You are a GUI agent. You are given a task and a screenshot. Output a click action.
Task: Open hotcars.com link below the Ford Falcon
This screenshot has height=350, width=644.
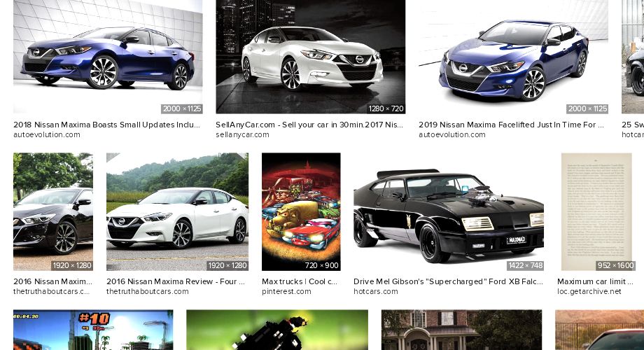376,291
